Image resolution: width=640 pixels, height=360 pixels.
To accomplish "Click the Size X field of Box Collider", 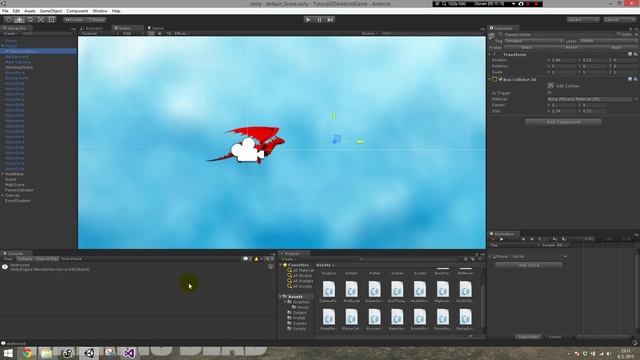I will click(x=564, y=111).
